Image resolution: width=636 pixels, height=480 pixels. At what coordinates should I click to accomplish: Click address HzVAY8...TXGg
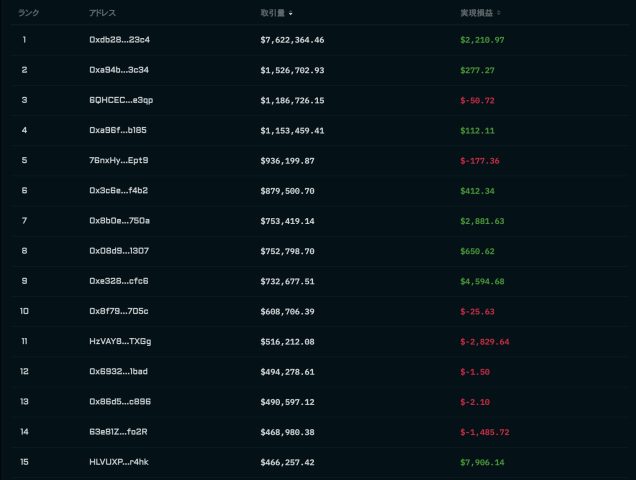point(120,341)
